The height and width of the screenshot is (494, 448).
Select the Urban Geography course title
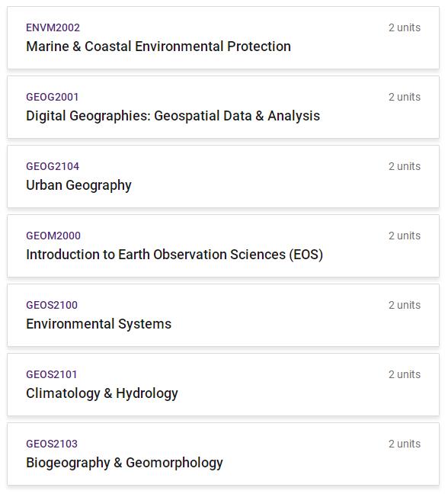point(78,185)
